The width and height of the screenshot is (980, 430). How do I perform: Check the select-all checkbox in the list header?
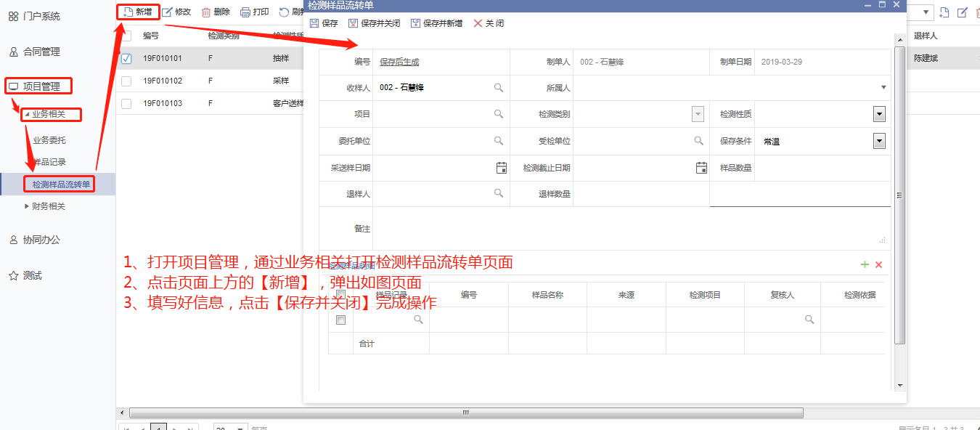[126, 35]
